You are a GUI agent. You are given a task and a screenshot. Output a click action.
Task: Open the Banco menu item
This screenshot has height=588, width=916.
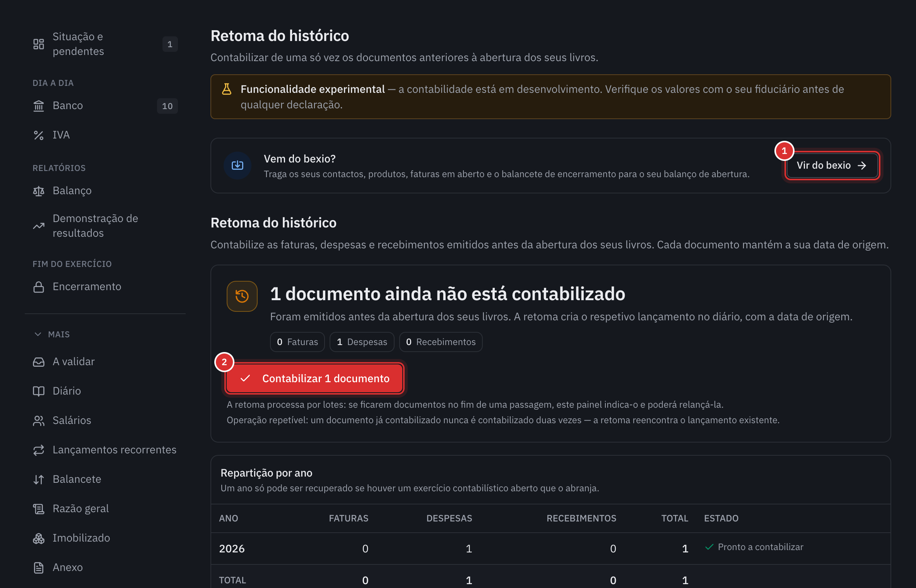click(x=105, y=106)
